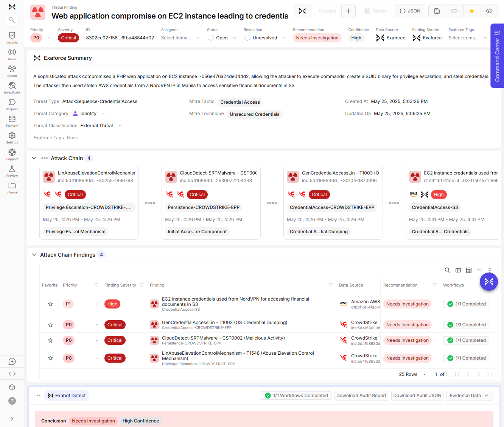Open the Respond section
This screenshot has height=427, width=504.
(x=12, y=104)
